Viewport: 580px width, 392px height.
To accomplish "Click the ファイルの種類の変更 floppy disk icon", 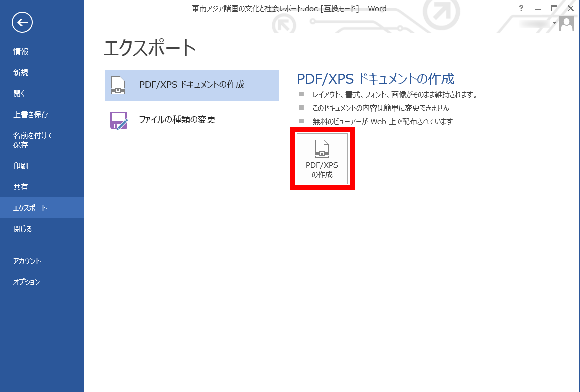I will [119, 119].
